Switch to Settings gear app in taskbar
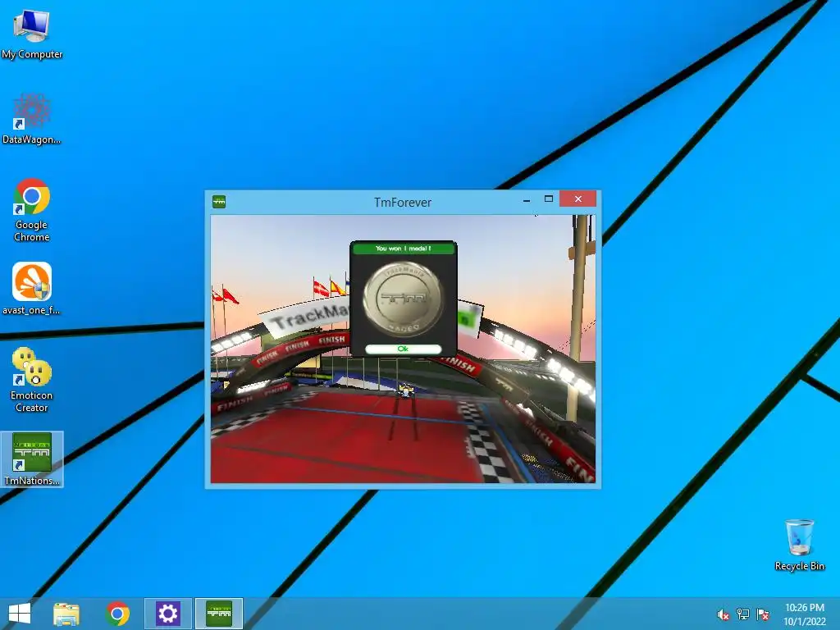This screenshot has width=840, height=630. (x=167, y=614)
